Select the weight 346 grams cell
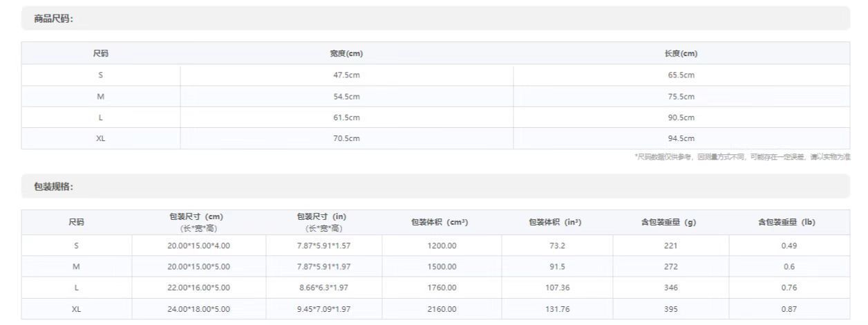The height and width of the screenshot is (325, 868). [671, 288]
